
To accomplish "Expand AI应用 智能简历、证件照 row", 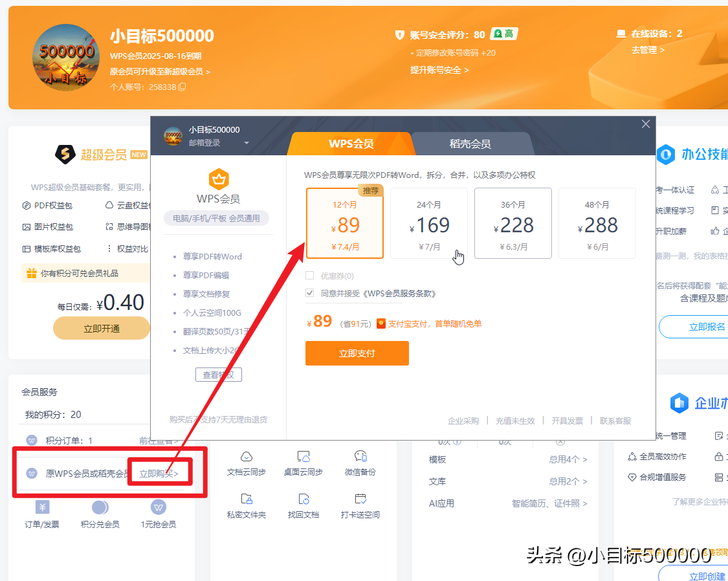I will tap(508, 503).
